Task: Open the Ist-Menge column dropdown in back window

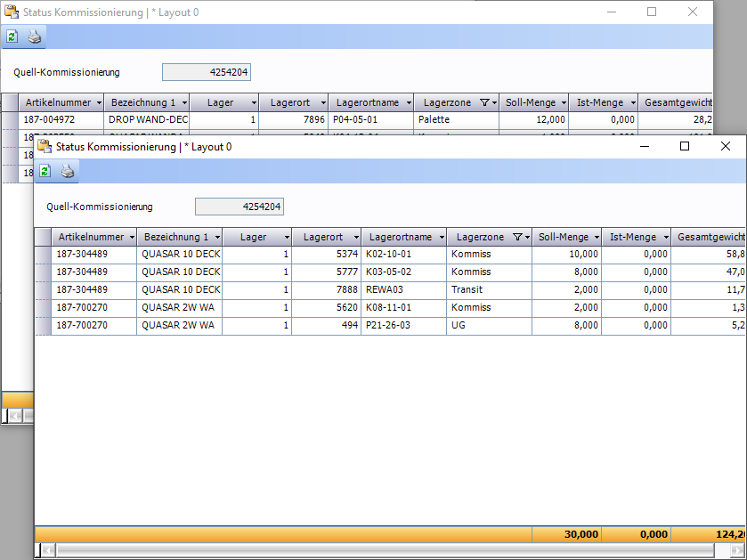Action: 631,102
